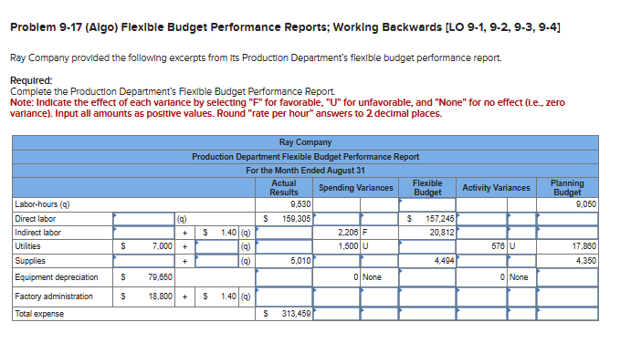
Task: Click Factory administration planning budget input
Action: coord(567,296)
